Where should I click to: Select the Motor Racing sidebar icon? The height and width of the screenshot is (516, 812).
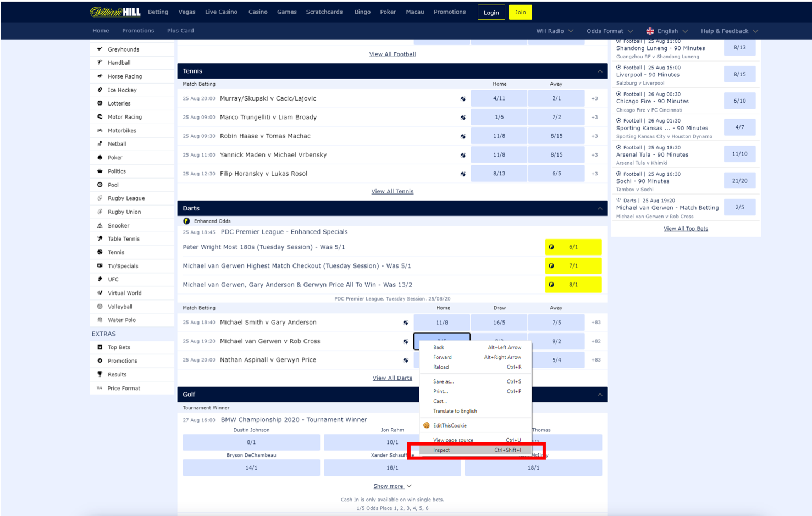tap(100, 116)
